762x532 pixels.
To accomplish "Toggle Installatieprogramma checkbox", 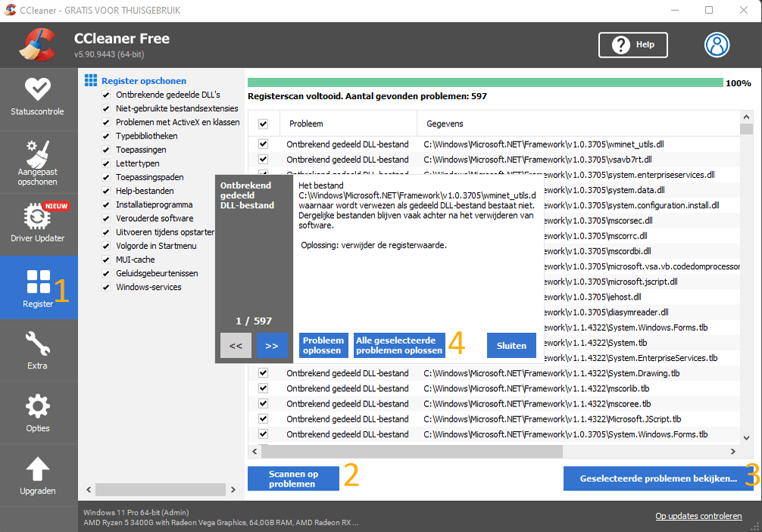I will [106, 205].
